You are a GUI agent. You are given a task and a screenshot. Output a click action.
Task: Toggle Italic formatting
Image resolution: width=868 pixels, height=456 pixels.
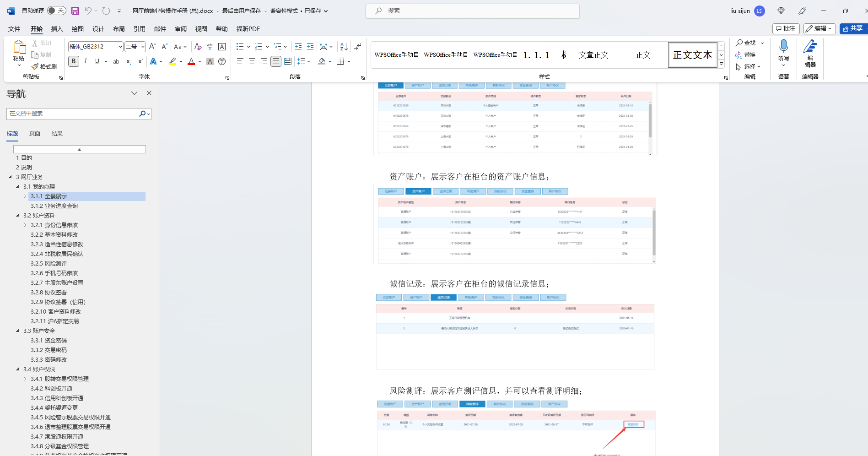85,61
